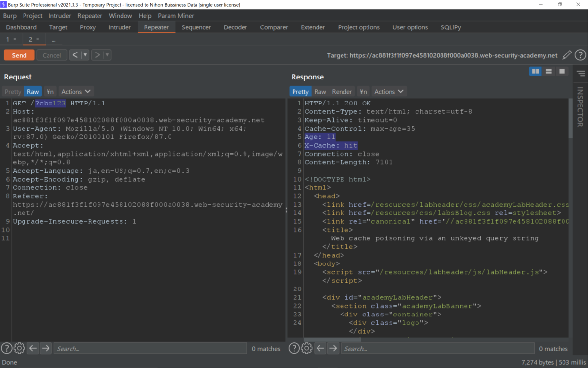Open request search settings gear

click(x=19, y=348)
